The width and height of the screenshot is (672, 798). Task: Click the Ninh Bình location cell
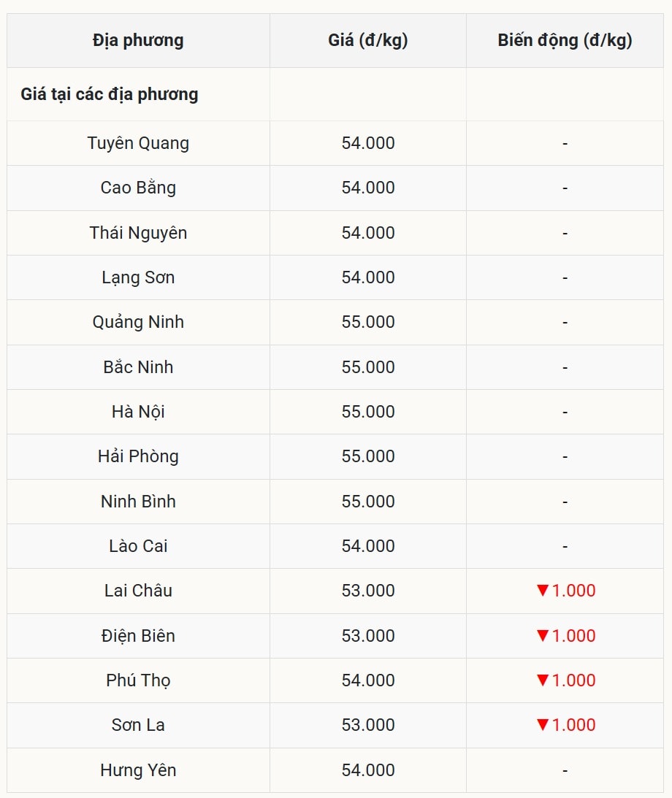[138, 502]
